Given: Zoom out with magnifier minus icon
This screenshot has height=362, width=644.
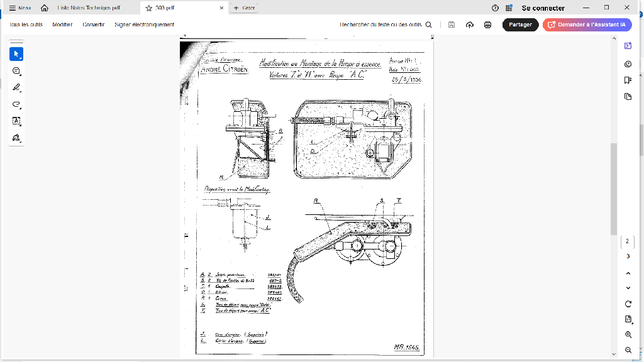Looking at the screenshot, I should (x=628, y=350).
